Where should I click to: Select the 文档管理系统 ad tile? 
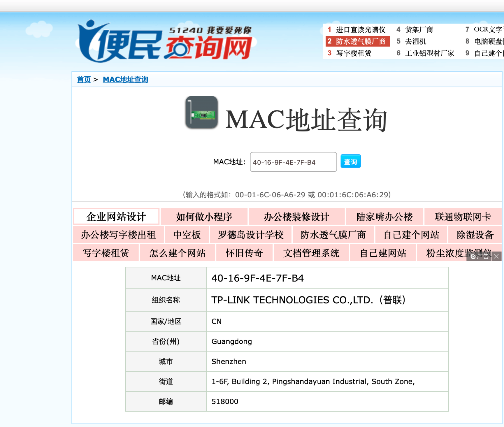coord(311,253)
